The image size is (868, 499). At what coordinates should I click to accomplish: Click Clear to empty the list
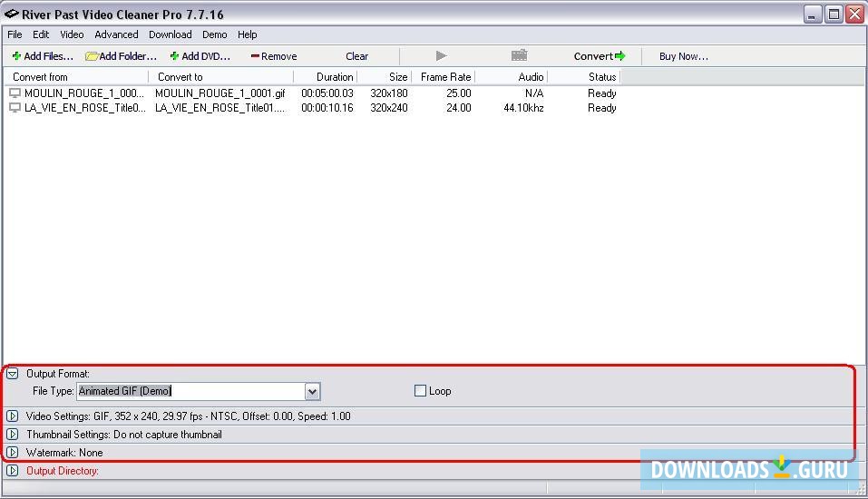point(356,56)
